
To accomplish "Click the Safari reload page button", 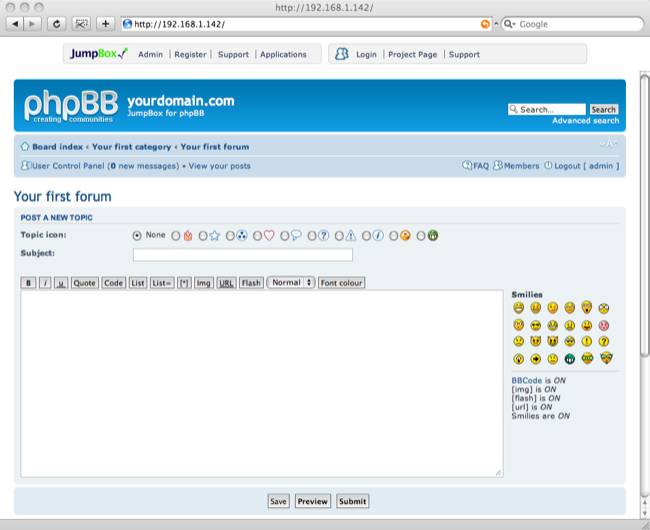I will coord(57,24).
